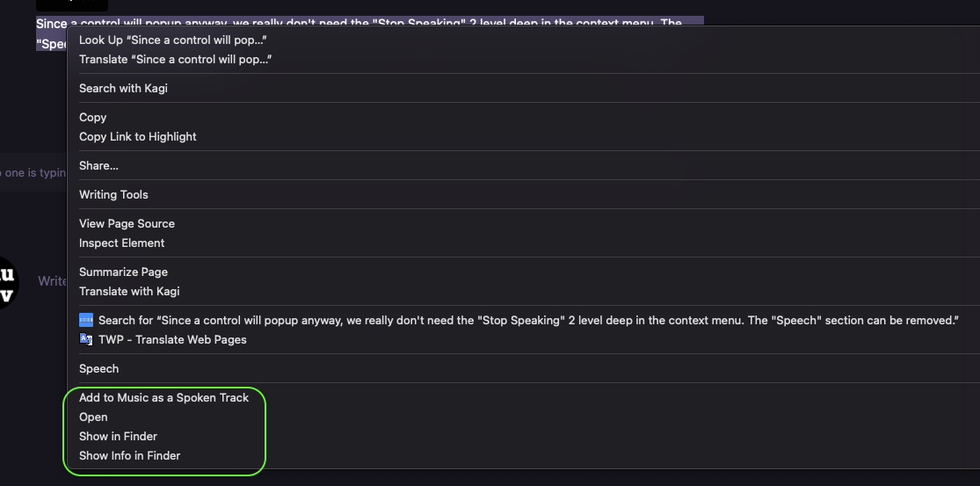Choose View Page Source

(127, 224)
